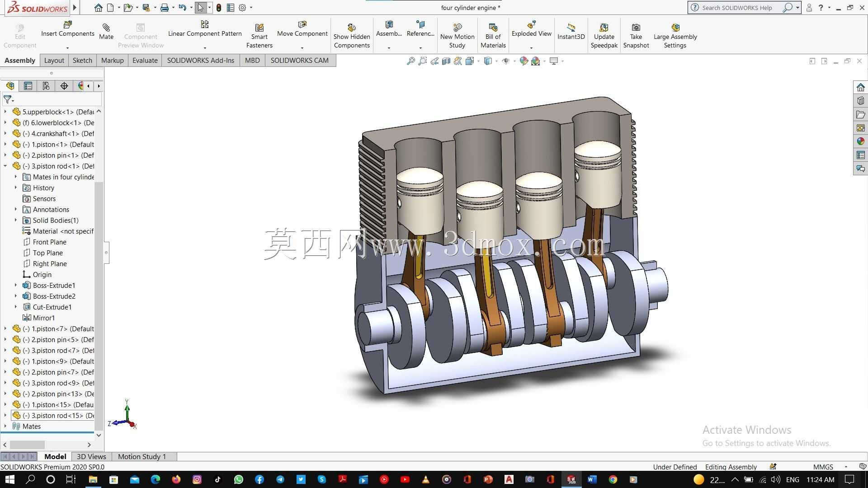Click the feature tree vertical scrollbar
Image resolution: width=868 pixels, height=488 pixels.
tap(99, 307)
